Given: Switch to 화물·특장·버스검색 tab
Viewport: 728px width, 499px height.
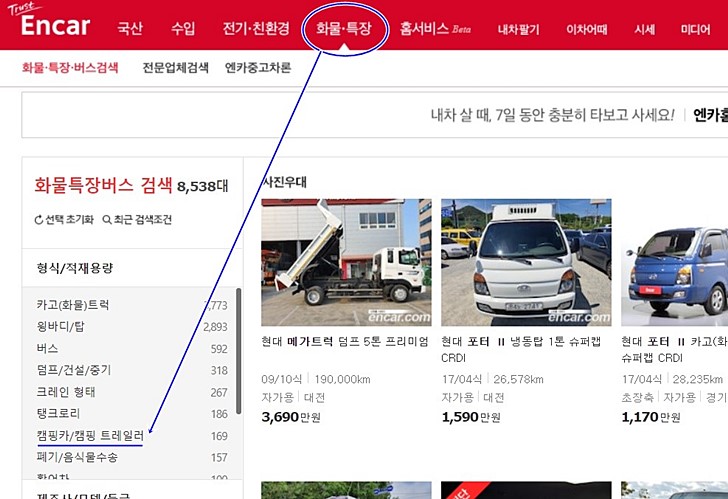Looking at the screenshot, I should (70, 68).
